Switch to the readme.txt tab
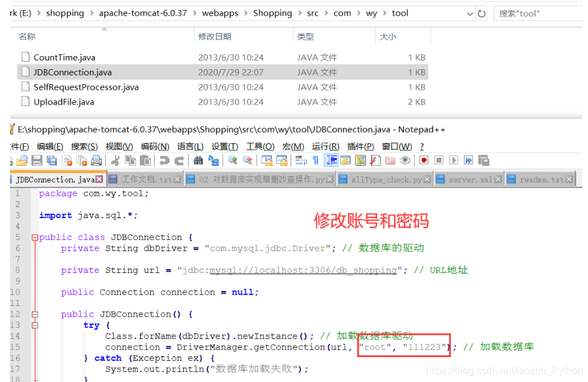588x382 pixels. (x=540, y=179)
